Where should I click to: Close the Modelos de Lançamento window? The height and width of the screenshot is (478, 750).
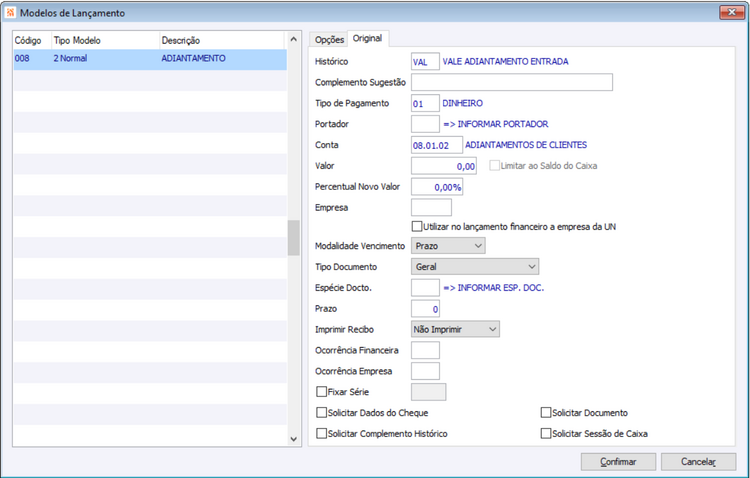pyautogui.click(x=731, y=12)
